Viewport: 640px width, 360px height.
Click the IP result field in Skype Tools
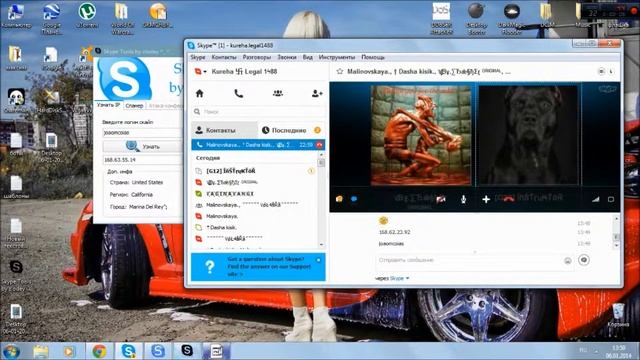(x=142, y=160)
